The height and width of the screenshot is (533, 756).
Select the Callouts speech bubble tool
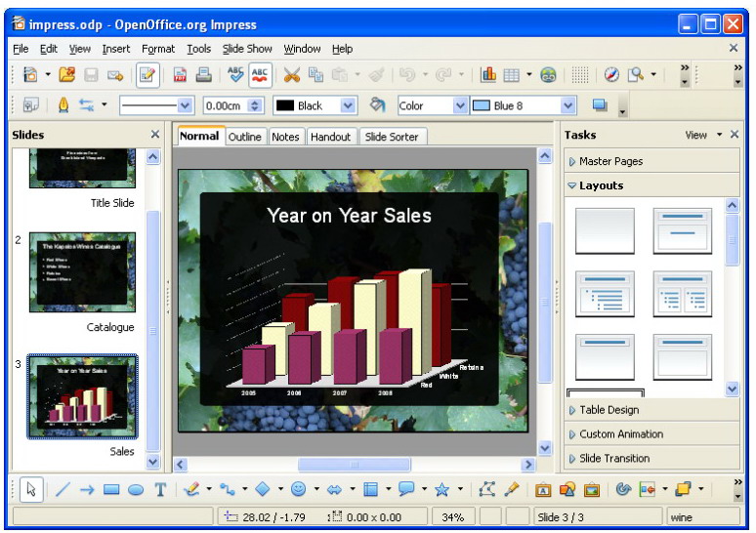[406, 490]
